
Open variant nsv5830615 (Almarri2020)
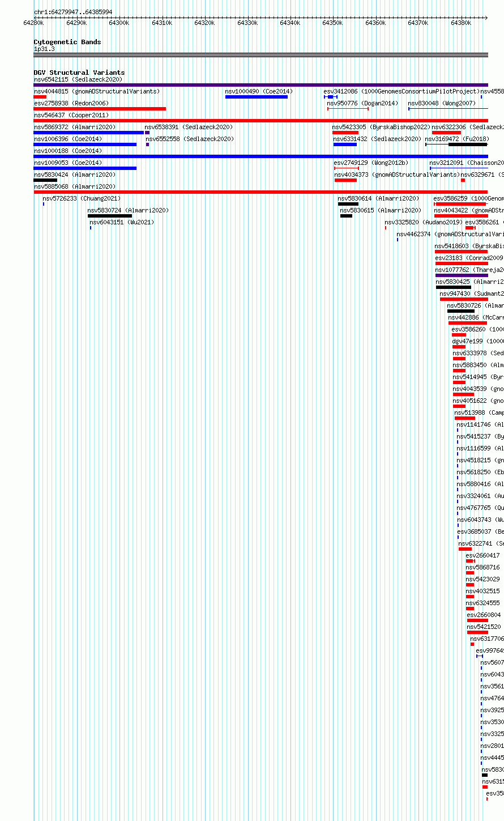coord(381,210)
